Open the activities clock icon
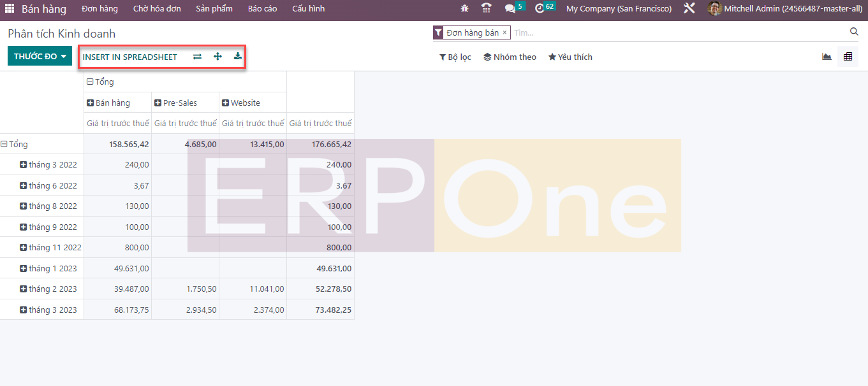The width and height of the screenshot is (868, 386). coord(540,9)
